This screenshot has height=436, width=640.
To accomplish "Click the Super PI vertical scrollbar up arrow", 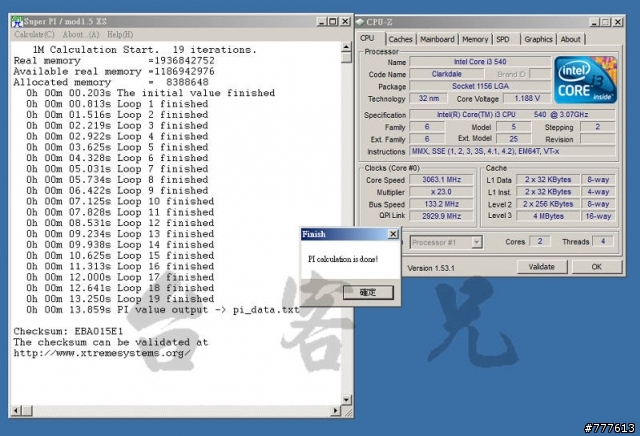I will tap(346, 47).
